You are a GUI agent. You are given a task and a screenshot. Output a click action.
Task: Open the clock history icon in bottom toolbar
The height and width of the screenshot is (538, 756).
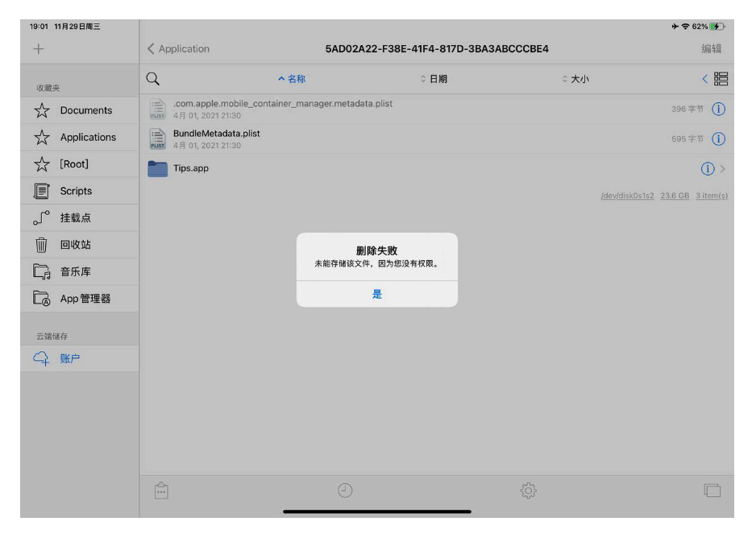click(345, 490)
